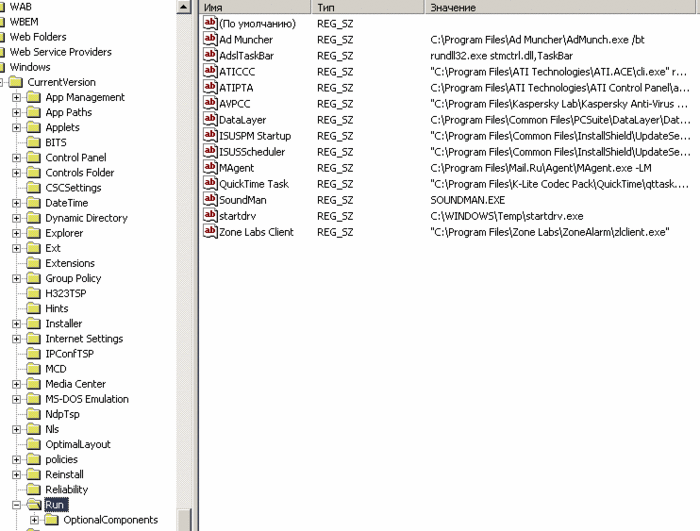This screenshot has height=531, width=700.
Task: Expand the MS-DOS Emulation key
Action: (x=17, y=399)
